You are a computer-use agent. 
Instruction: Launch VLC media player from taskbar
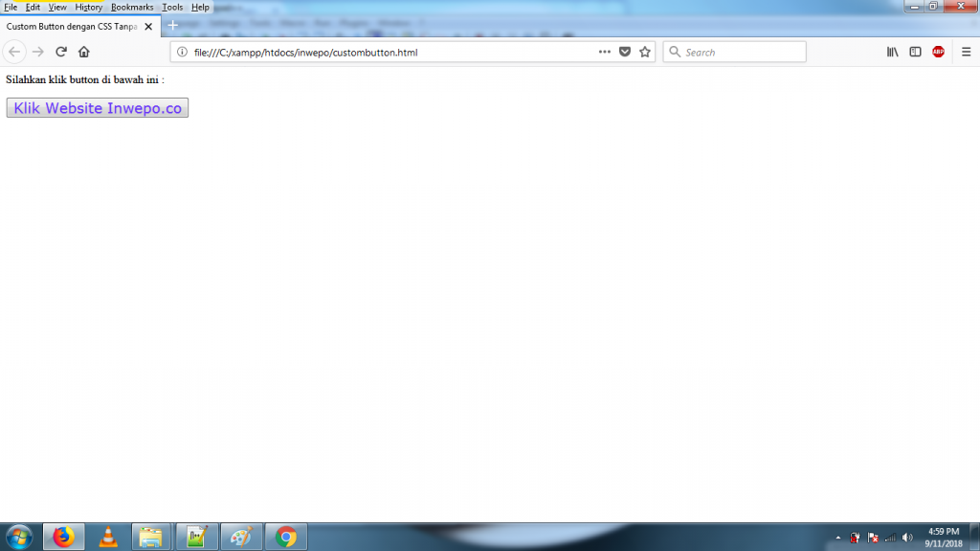(x=108, y=537)
